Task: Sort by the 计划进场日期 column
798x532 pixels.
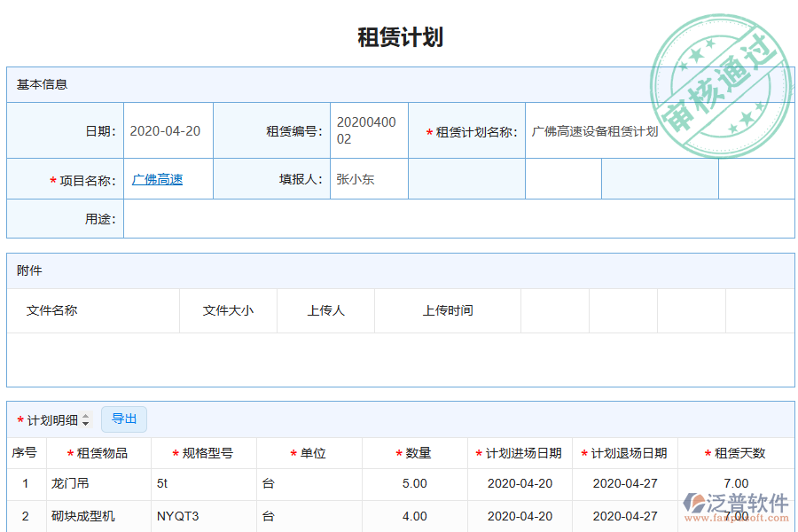Action: pos(521,451)
